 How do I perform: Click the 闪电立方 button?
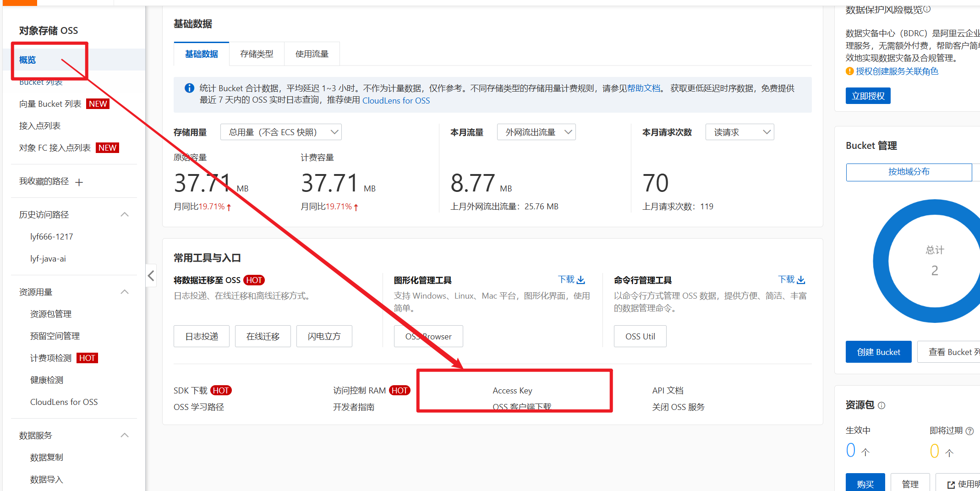pyautogui.click(x=324, y=336)
